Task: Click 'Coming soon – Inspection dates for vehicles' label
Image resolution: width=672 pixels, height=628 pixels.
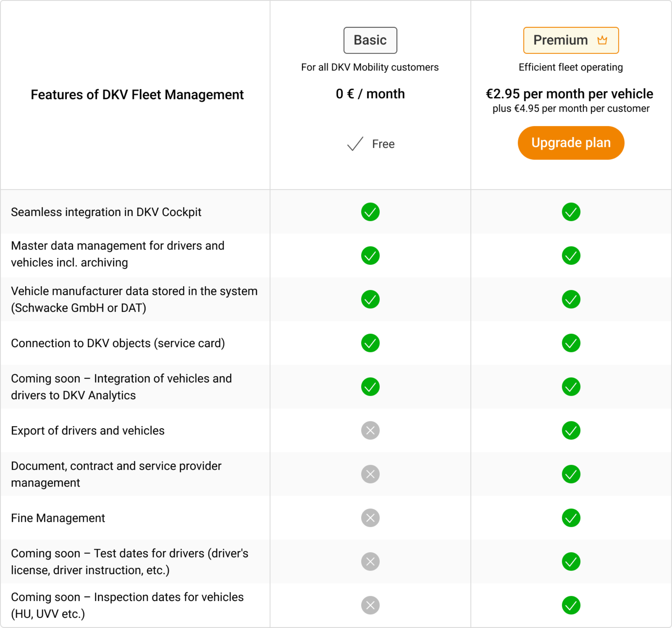Action: coord(127,605)
